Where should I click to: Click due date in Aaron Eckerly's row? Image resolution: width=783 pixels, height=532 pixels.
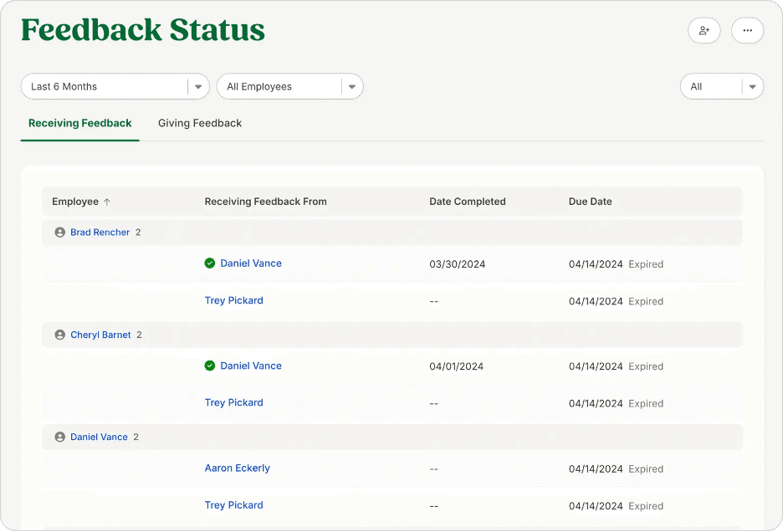[x=596, y=469]
